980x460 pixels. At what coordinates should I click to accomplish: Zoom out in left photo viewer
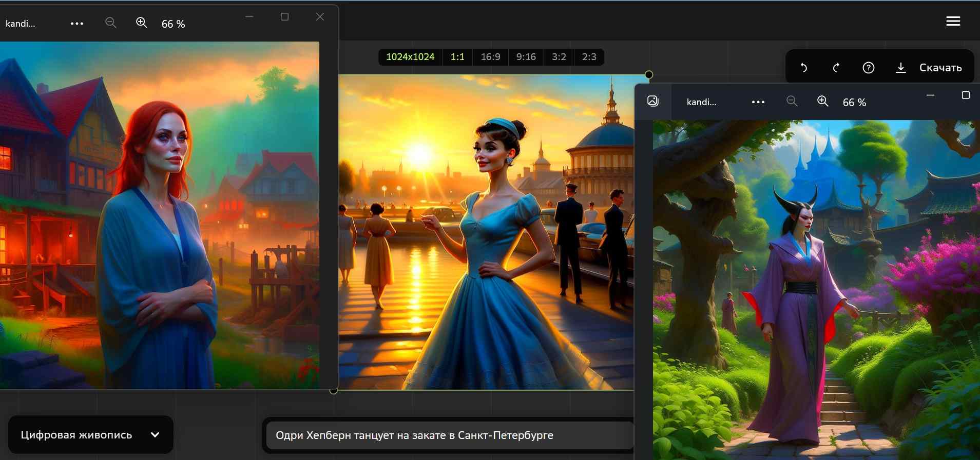pyautogui.click(x=110, y=23)
